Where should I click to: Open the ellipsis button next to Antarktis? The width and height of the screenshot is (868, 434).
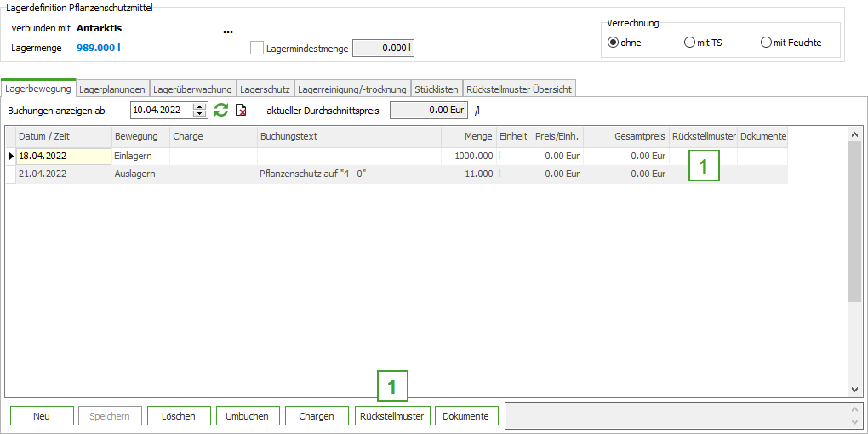(x=227, y=31)
